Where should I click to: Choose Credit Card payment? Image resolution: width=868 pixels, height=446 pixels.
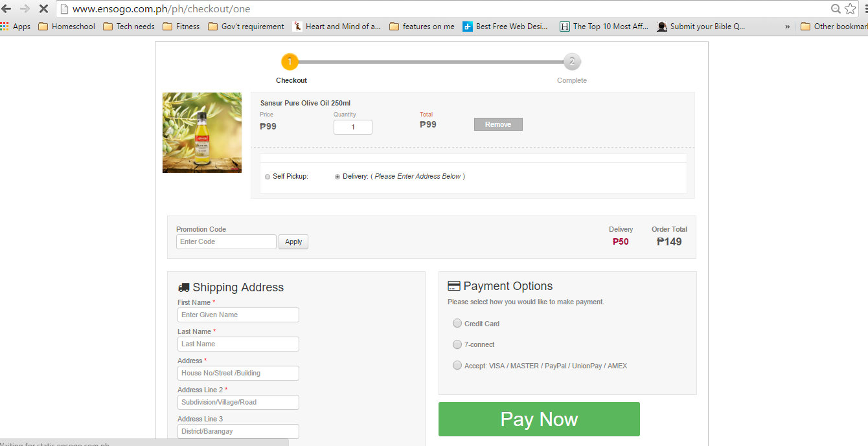457,323
